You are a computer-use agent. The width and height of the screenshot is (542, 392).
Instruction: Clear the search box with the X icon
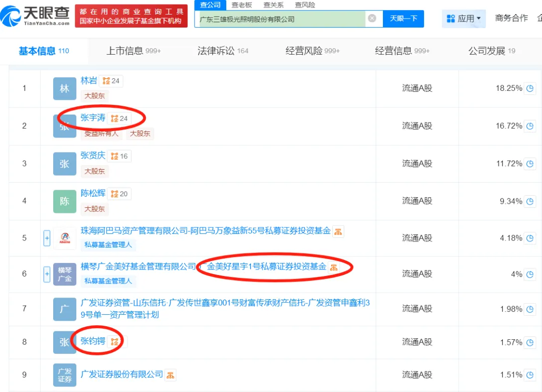[x=372, y=19]
